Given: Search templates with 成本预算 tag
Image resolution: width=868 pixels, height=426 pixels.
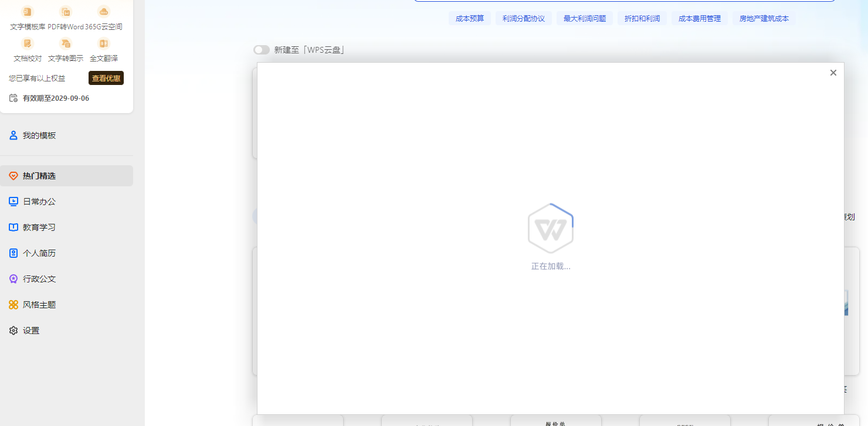Looking at the screenshot, I should [x=469, y=18].
